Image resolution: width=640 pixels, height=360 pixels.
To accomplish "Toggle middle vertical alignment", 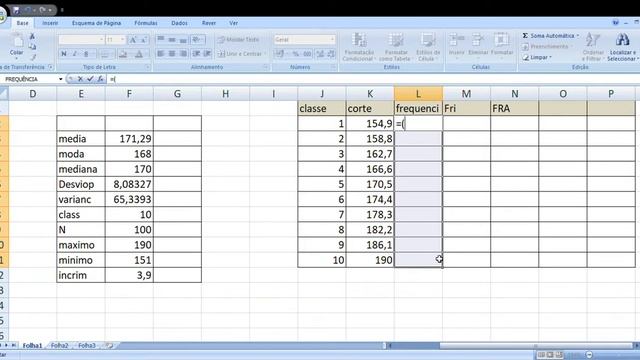I will pos(172,40).
